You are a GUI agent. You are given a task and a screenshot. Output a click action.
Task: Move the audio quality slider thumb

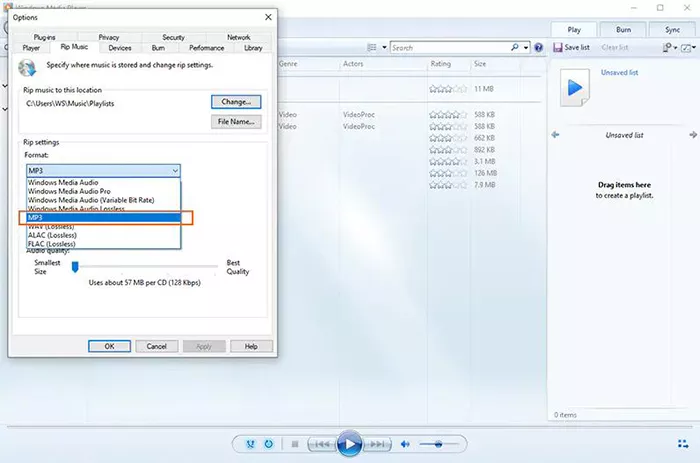pos(75,267)
